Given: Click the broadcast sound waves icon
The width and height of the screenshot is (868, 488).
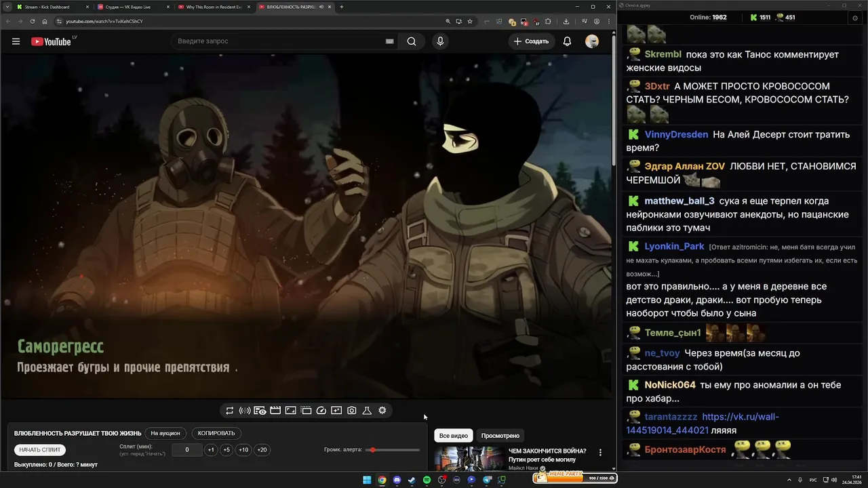Looking at the screenshot, I should coord(245,410).
